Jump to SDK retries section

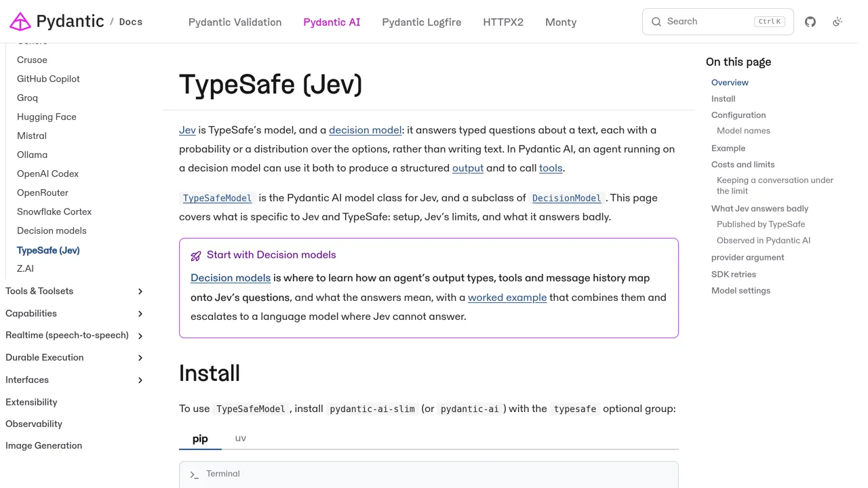pos(734,274)
